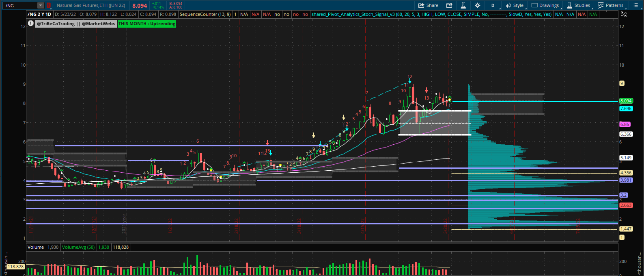Viewport: 644px width, 276px height.
Task: Open chart settings gear icon
Action: pyautogui.click(x=478, y=5)
